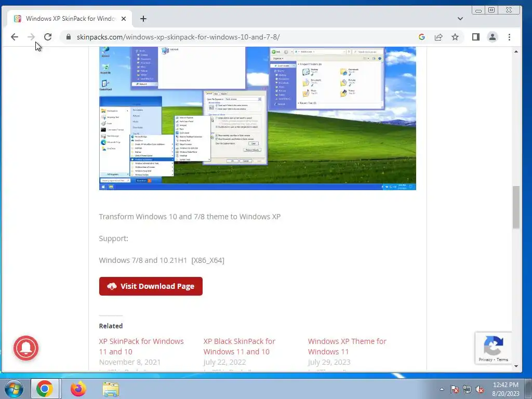Open the Chrome profile avatar
Screen dimensions: 532x399
(x=493, y=37)
